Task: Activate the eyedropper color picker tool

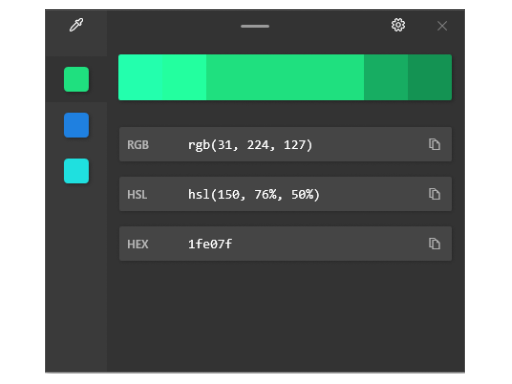Action: 76,25
